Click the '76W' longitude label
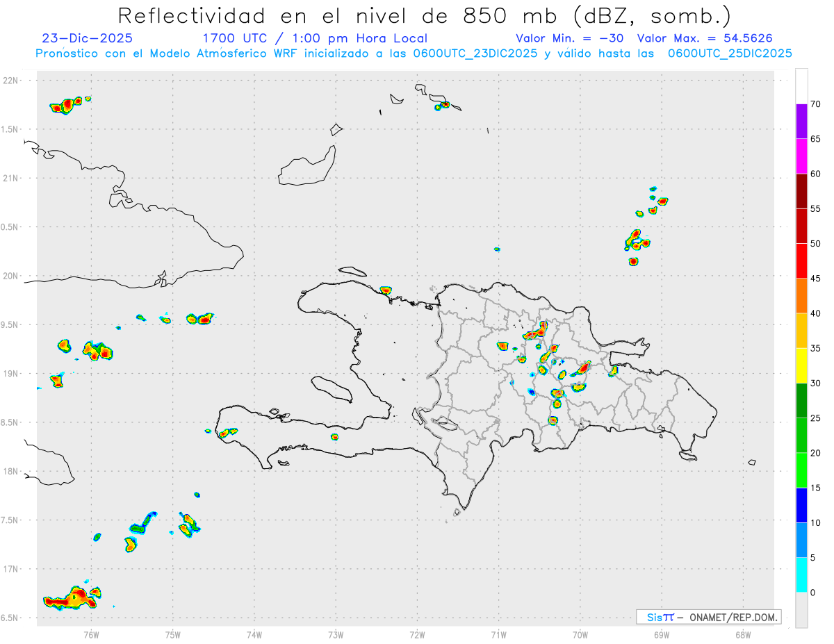Viewport: 834px width, 644px height. pyautogui.click(x=91, y=634)
